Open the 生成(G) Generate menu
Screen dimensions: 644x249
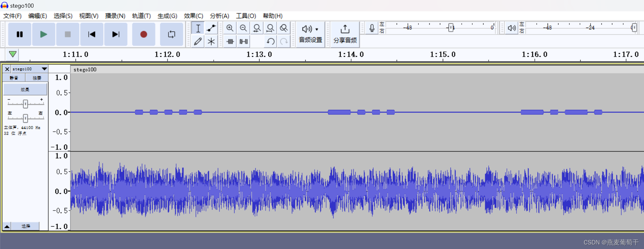pyautogui.click(x=167, y=16)
